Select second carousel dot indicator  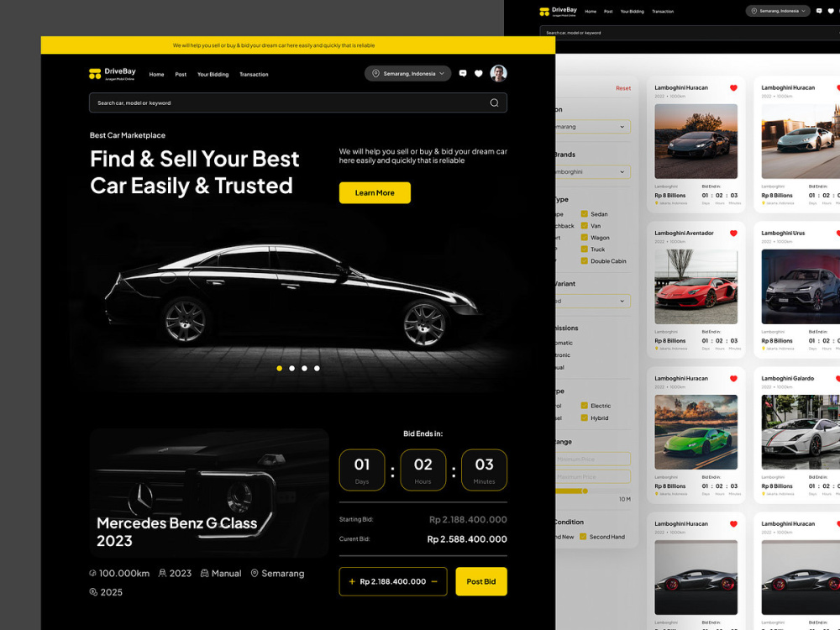click(292, 368)
